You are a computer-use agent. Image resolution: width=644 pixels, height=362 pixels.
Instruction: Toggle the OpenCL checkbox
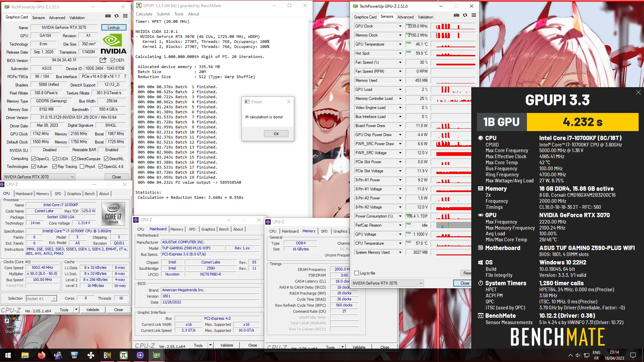coord(33,159)
